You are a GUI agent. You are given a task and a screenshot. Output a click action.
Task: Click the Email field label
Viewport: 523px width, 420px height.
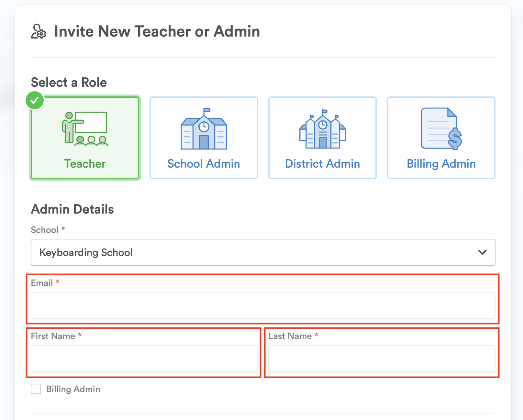(42, 283)
